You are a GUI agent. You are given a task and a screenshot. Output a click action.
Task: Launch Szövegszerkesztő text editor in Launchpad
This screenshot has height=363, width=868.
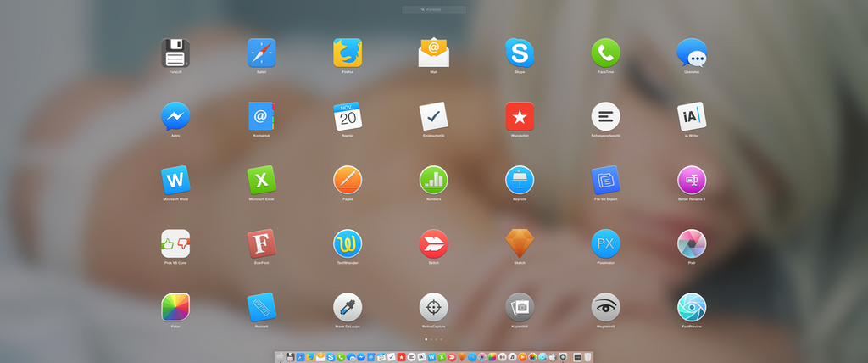coord(605,116)
